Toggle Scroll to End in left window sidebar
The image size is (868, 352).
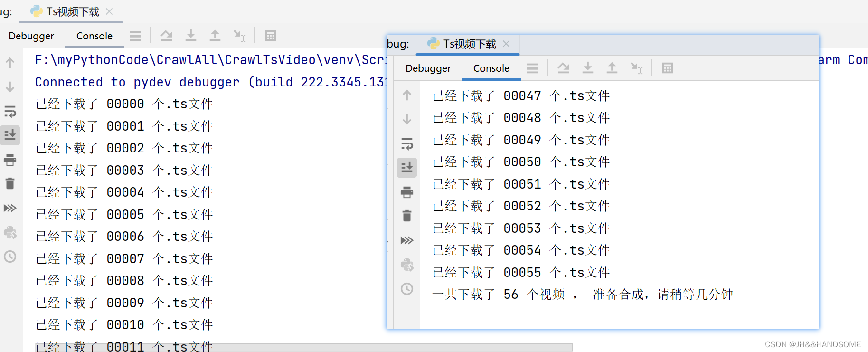pos(10,135)
